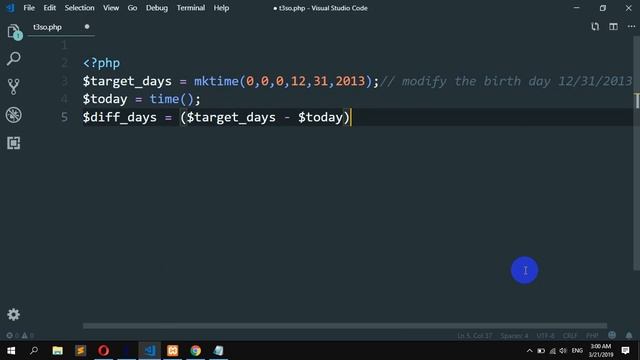Open the Windows Action Center

625,351
